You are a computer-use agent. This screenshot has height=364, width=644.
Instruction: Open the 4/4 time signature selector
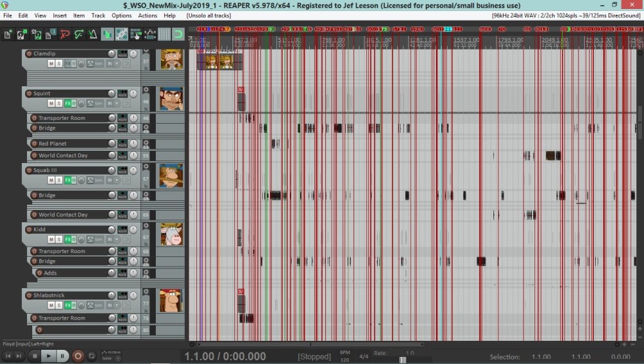[x=364, y=356]
